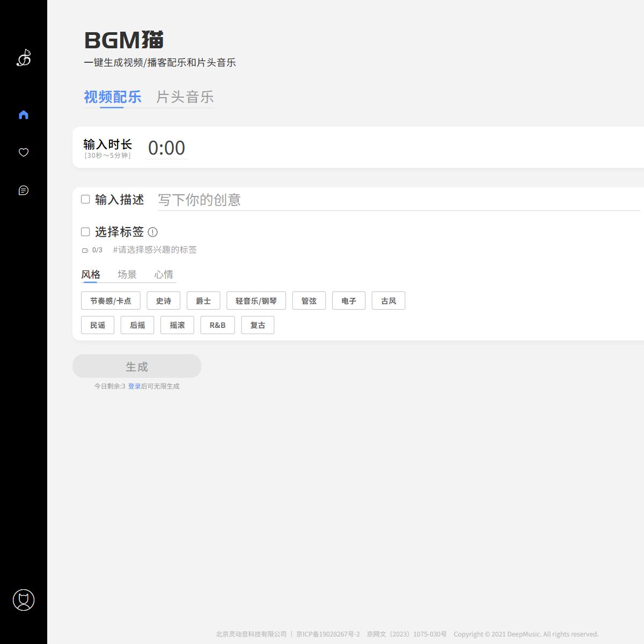Open the home icon in sidebar
This screenshot has height=644, width=644.
click(x=24, y=115)
